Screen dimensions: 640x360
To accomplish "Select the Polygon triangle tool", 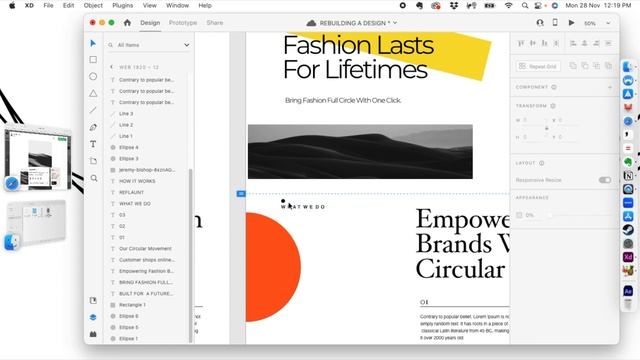I will 93,93.
